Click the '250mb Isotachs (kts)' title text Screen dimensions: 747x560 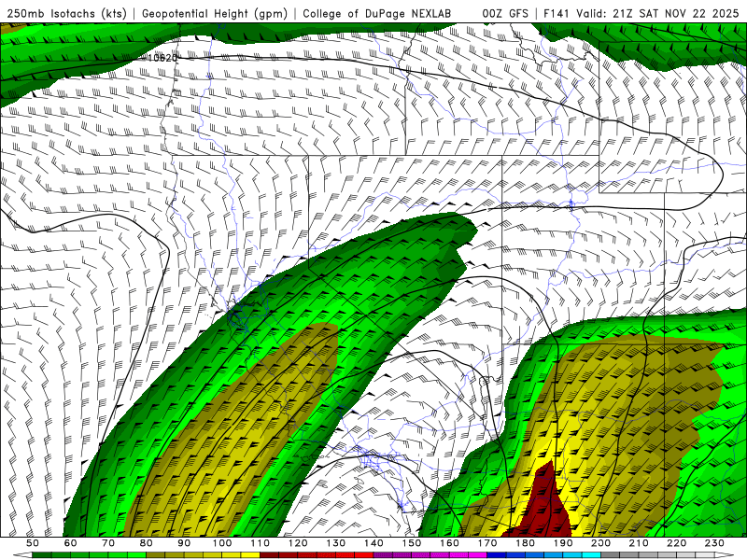(67, 14)
